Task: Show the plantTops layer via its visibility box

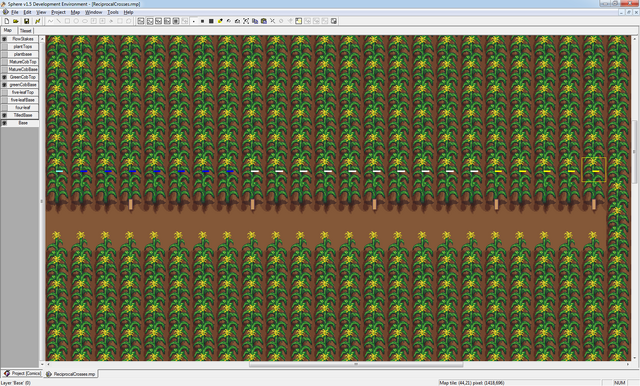Action: 4,47
